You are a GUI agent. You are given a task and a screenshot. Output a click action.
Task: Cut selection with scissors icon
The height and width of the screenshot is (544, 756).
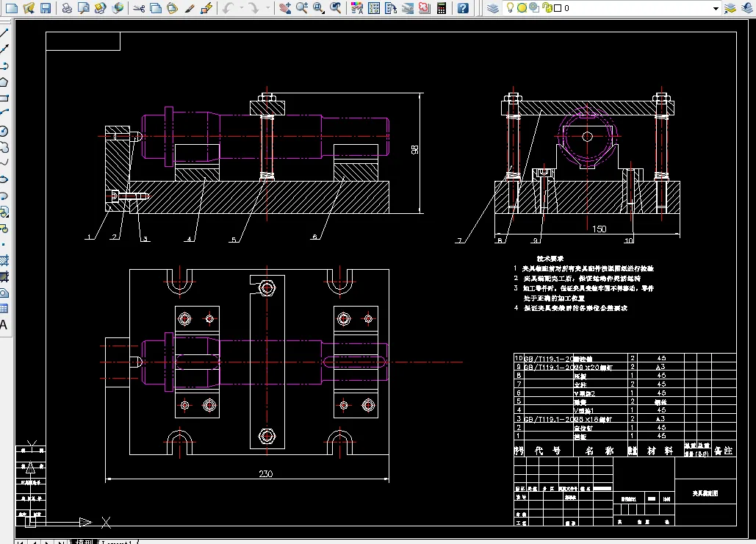pos(140,7)
